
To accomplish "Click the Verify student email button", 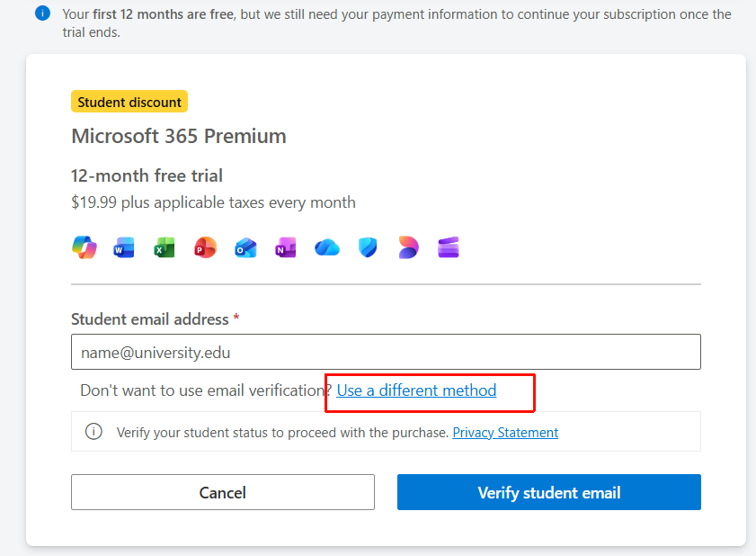I will (548, 492).
